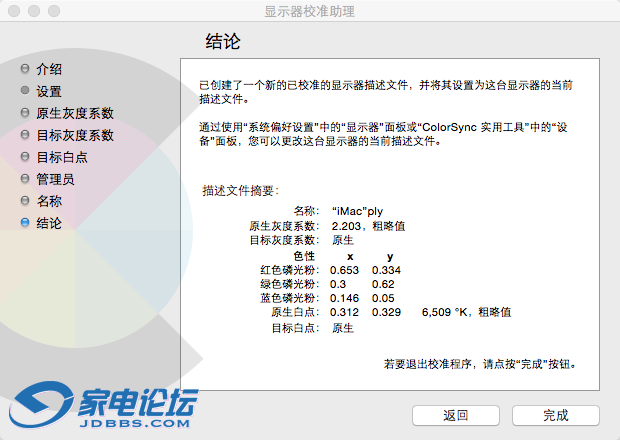Open the 目标白点 step in sidebar
This screenshot has height=440, width=620.
[62, 157]
